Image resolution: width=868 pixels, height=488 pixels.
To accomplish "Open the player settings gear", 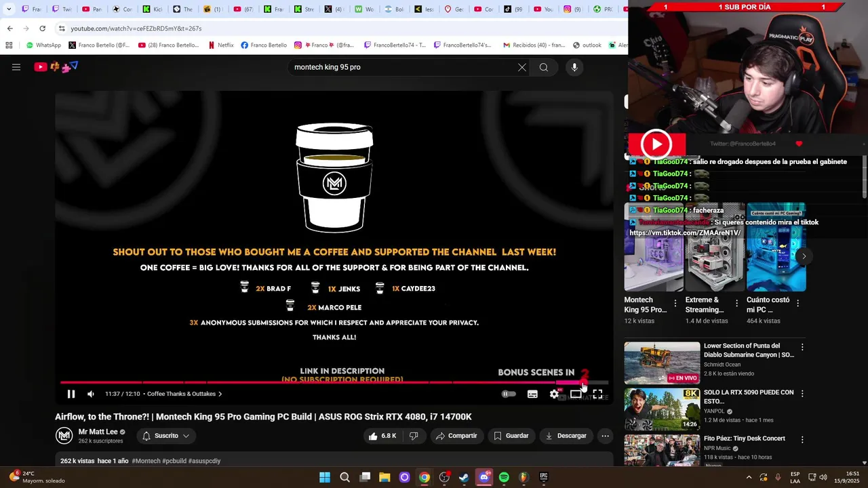I will coord(554,394).
